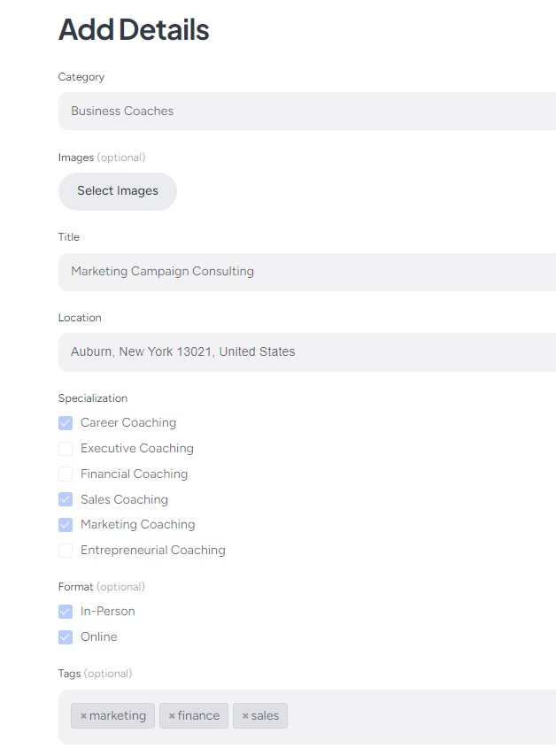The height and width of the screenshot is (756, 556).
Task: Select the Financial Coaching label text
Action: tap(134, 474)
